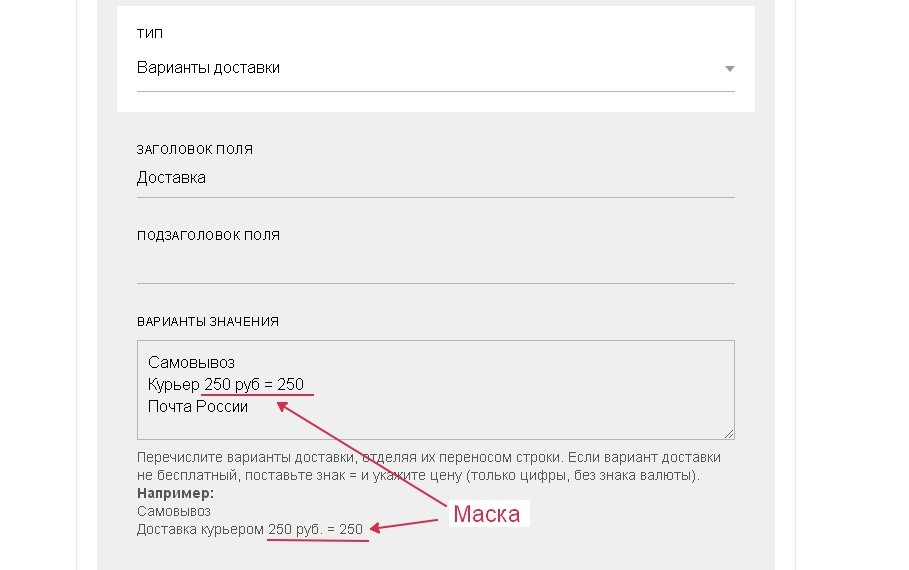Focus the empty Подзаголовок поля input
Screen dimensions: 909x570
435,266
